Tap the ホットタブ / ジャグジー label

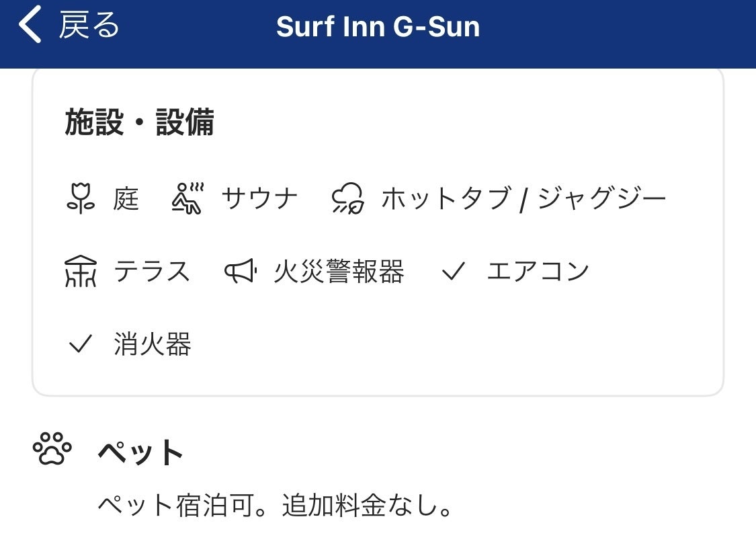(x=523, y=199)
